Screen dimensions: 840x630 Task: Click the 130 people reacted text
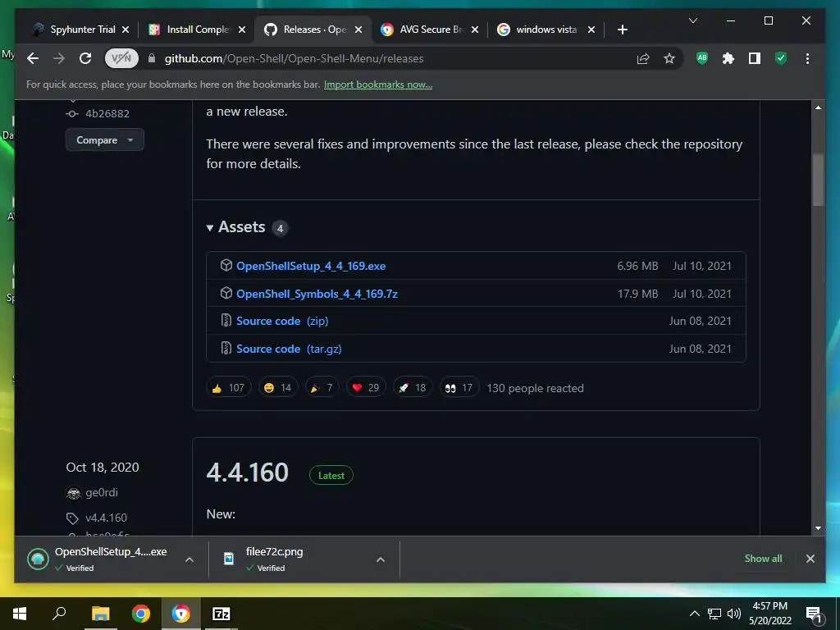pyautogui.click(x=535, y=388)
